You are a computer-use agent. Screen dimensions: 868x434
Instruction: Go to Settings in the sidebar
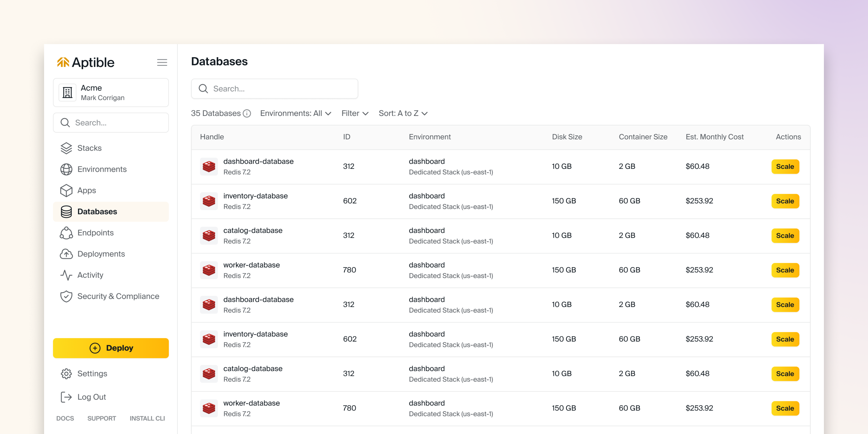(92, 373)
